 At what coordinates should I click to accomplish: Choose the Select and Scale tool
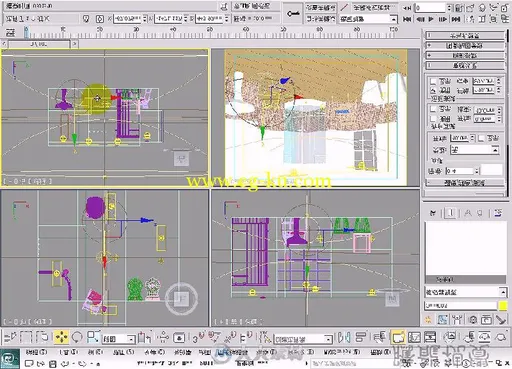click(x=93, y=337)
